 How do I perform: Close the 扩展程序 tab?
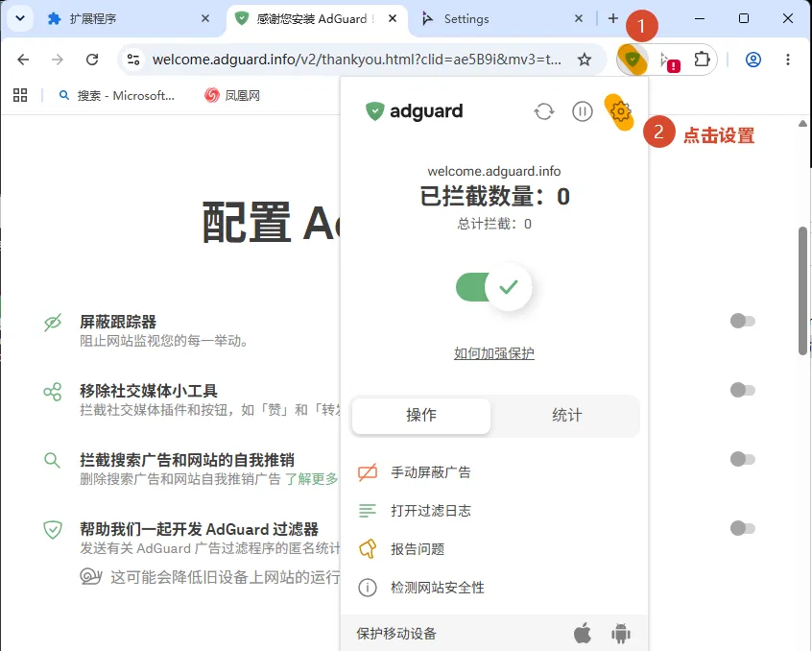(205, 18)
